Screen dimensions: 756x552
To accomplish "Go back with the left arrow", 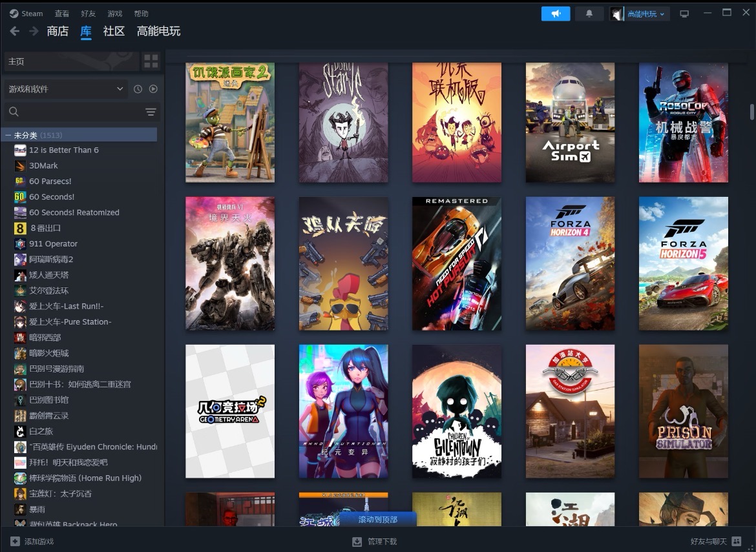I will click(x=15, y=31).
